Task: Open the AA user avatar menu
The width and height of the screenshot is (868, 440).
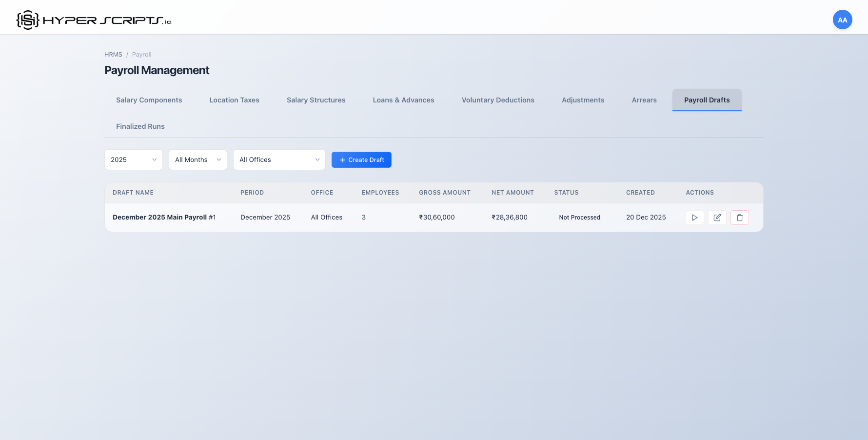Action: (x=843, y=20)
